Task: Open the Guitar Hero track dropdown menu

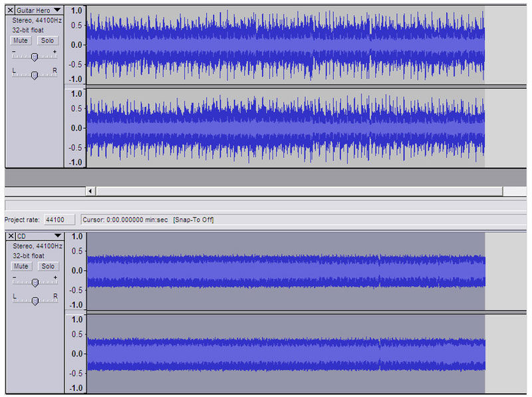Action: [57, 10]
